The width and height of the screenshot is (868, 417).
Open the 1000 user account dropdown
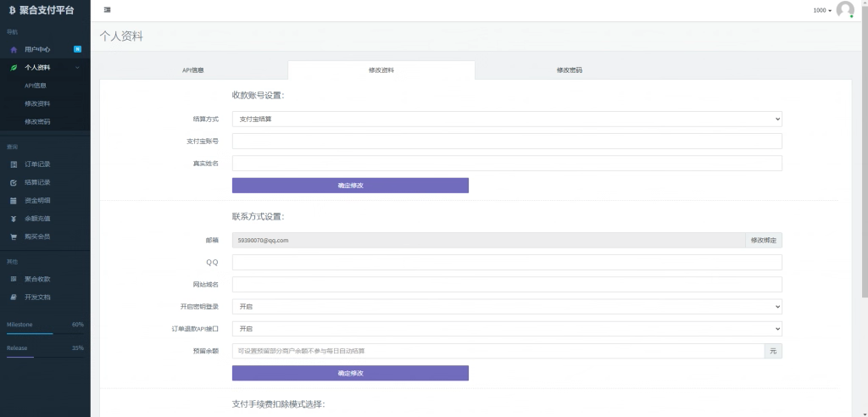(822, 10)
